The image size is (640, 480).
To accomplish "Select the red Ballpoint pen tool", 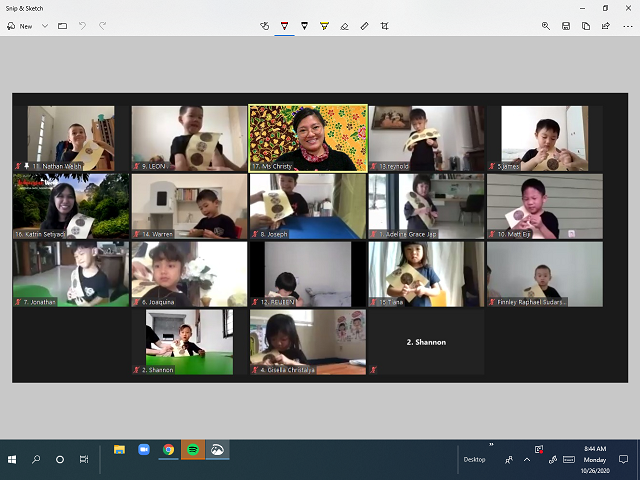I will [x=285, y=26].
